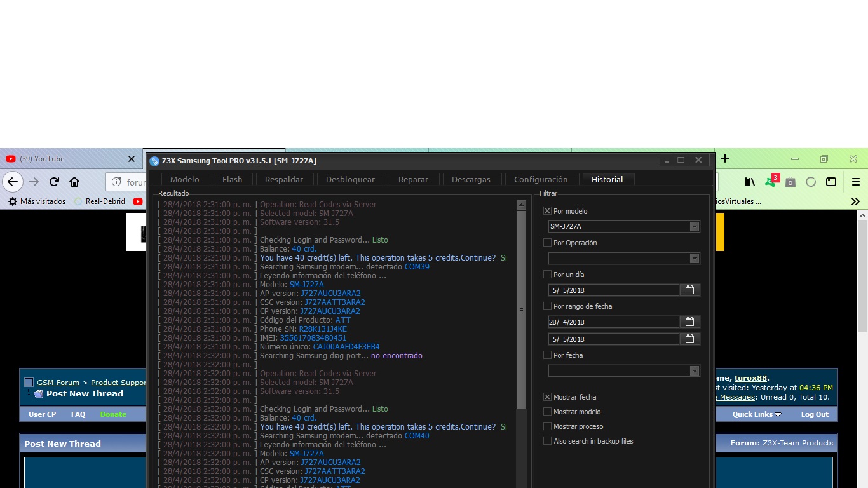
Task: Check the Mostrar modelo option
Action: point(547,412)
